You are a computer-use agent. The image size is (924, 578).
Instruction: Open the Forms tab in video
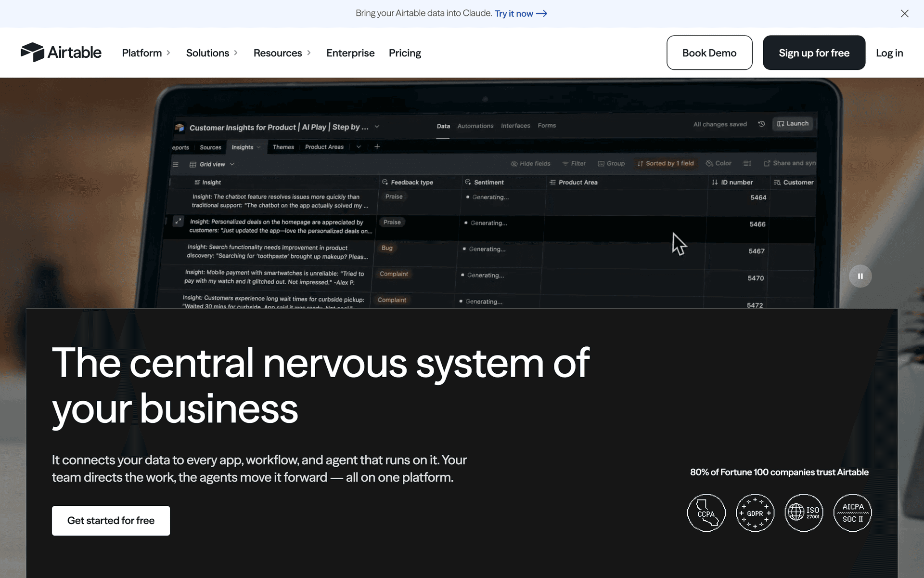[x=547, y=125]
